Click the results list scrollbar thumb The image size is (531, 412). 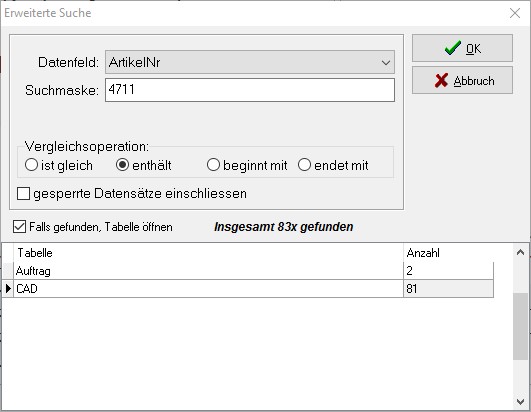click(x=521, y=326)
